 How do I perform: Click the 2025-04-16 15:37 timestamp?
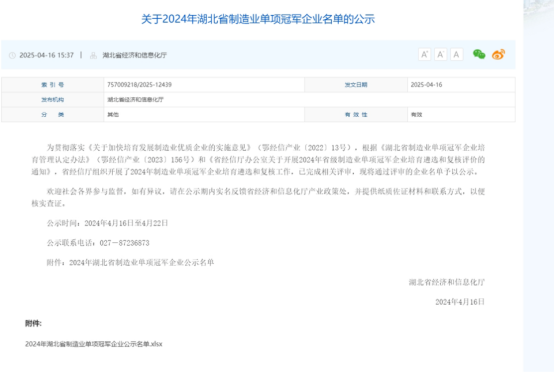click(46, 55)
